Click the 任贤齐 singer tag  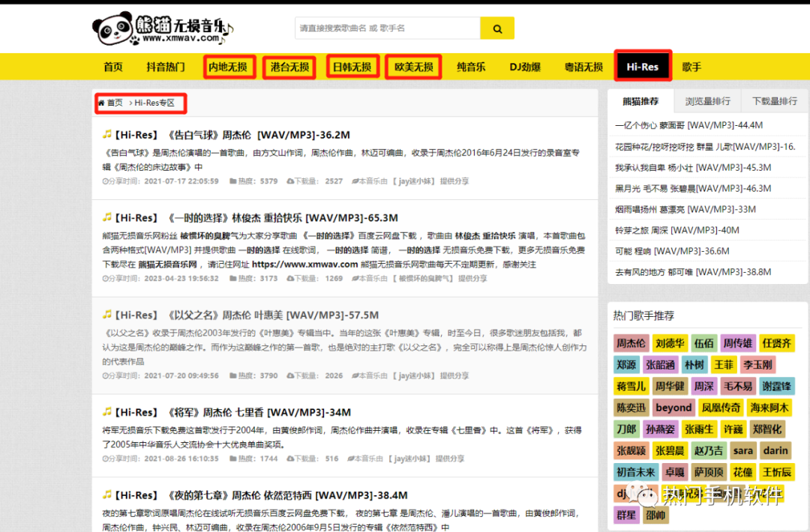(x=776, y=343)
